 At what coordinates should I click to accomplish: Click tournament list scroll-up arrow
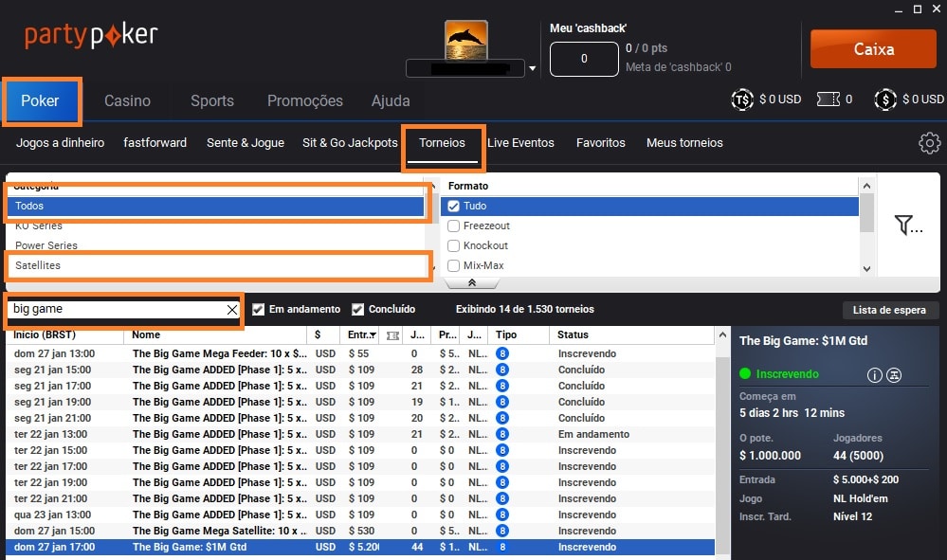[x=722, y=334]
